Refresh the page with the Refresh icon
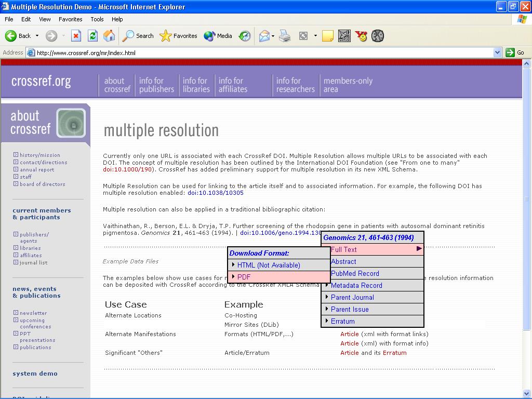This screenshot has height=399, width=532. [92, 36]
